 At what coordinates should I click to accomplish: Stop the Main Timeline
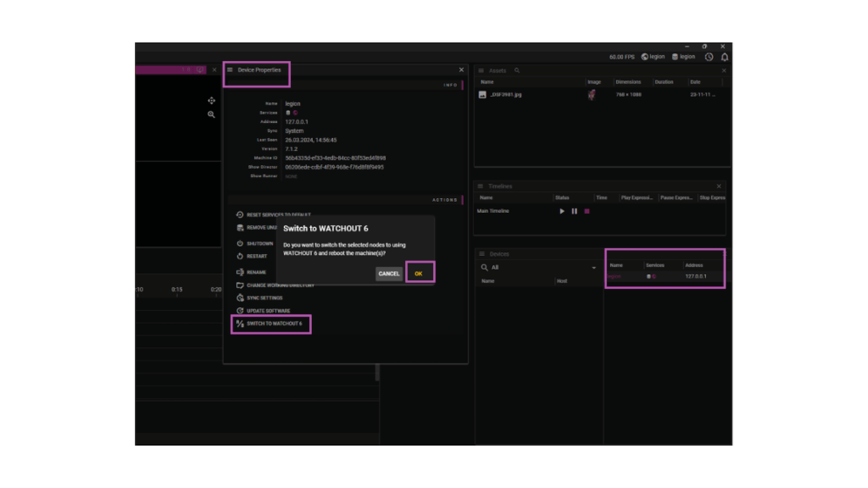(587, 211)
